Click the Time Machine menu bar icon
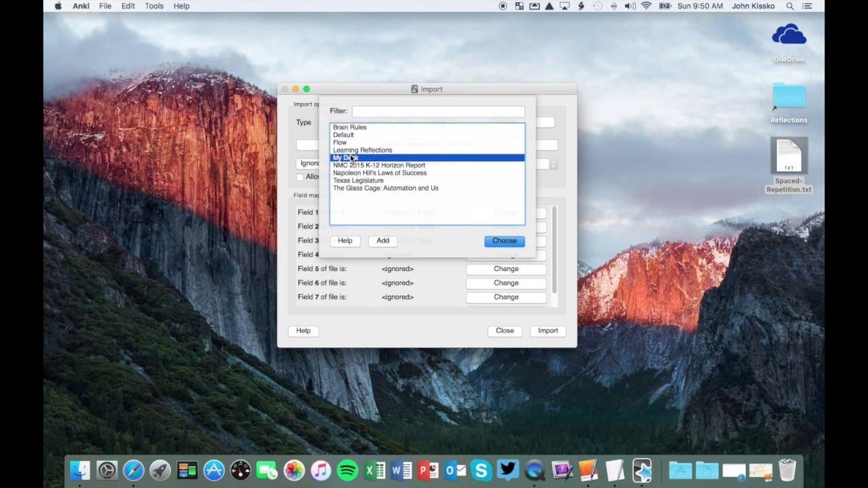The image size is (868, 488). 597,6
